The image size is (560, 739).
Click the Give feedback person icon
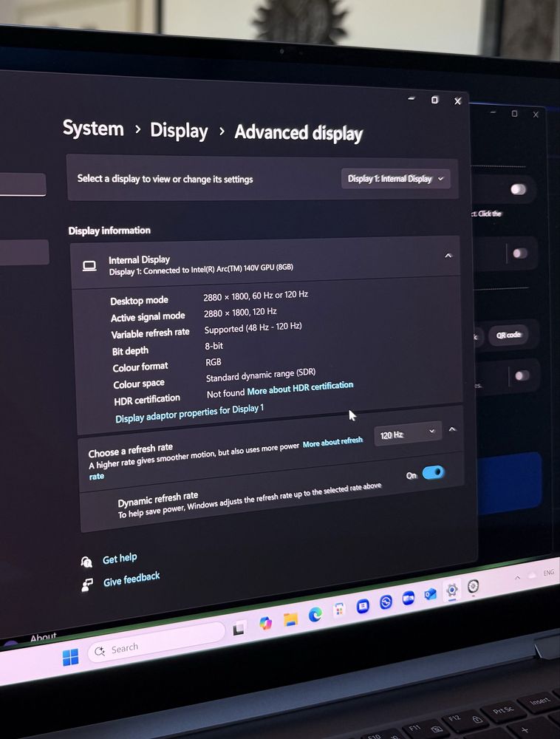click(x=87, y=585)
